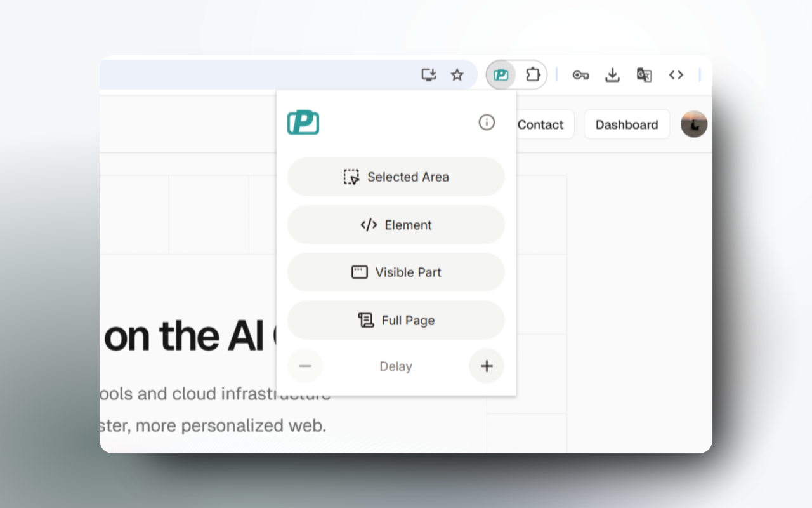Screen dimensions: 812x508
Task: Open the Downloads arrow icon
Action: tap(612, 75)
